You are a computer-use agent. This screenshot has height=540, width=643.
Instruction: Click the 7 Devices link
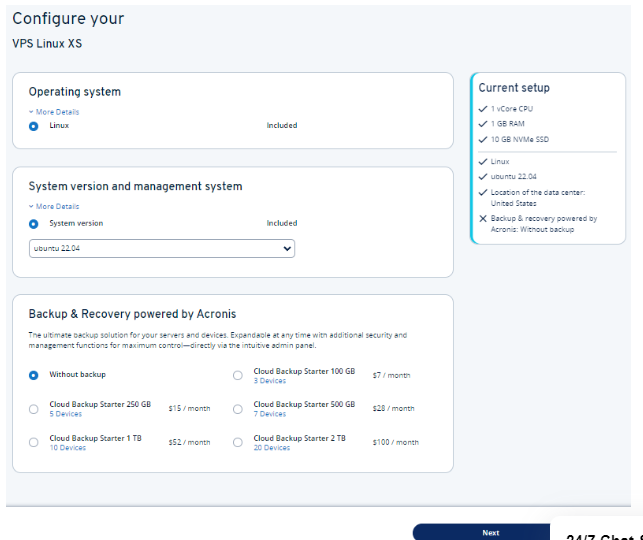270,414
